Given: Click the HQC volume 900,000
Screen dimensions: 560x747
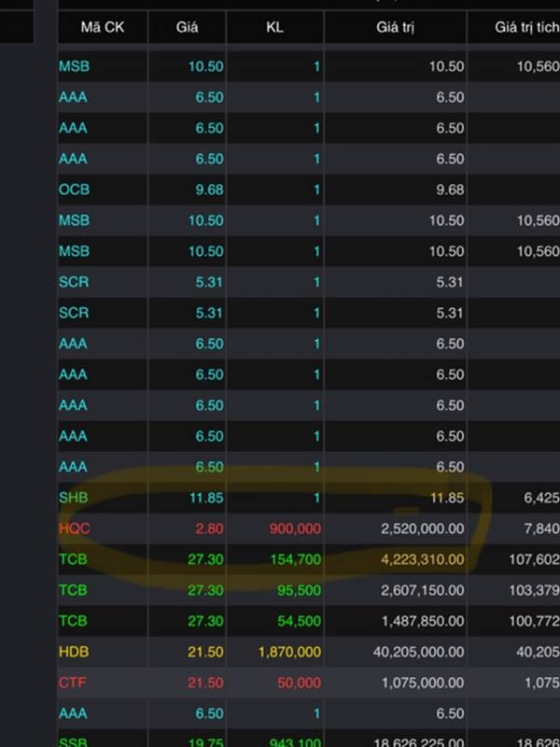Looking at the screenshot, I should point(295,529).
